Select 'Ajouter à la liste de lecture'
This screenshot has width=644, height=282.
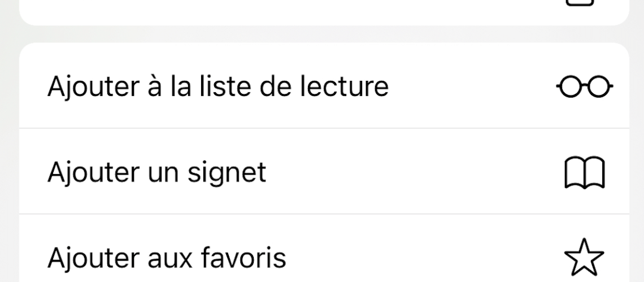pyautogui.click(x=324, y=85)
